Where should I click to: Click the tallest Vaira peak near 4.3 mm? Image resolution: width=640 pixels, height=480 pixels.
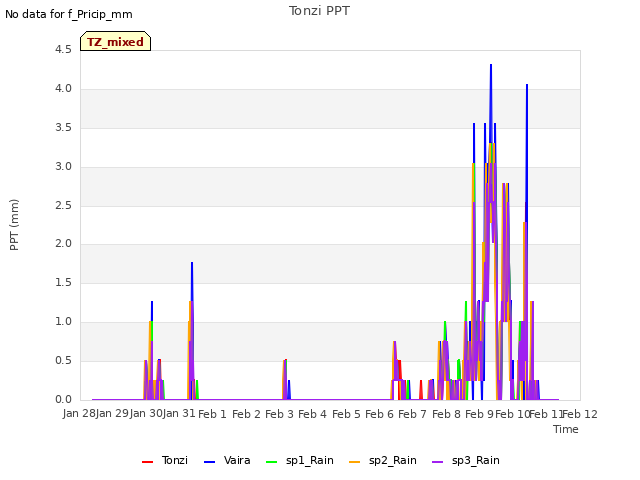491,65
